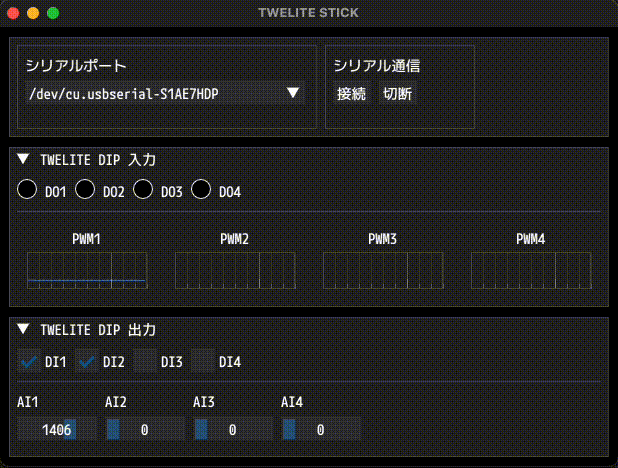Click the PWM3 plot graph
Image resolution: width=618 pixels, height=468 pixels.
pyautogui.click(x=383, y=270)
